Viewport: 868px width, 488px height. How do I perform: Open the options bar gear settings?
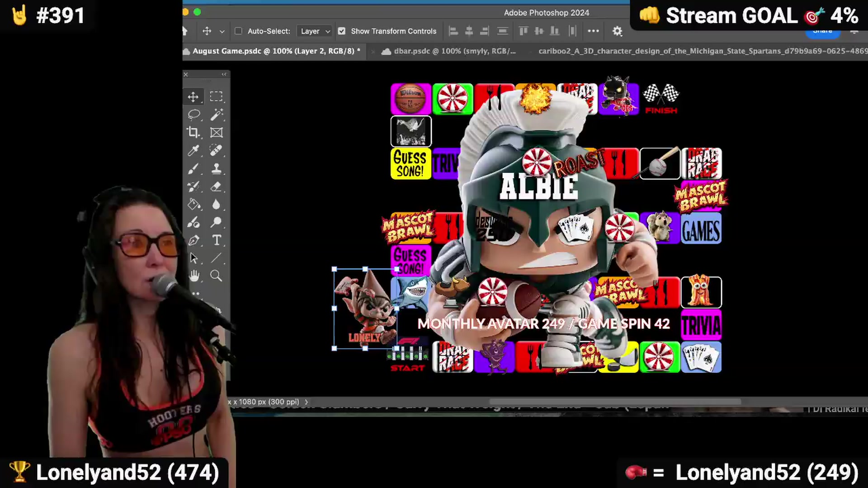tap(617, 31)
